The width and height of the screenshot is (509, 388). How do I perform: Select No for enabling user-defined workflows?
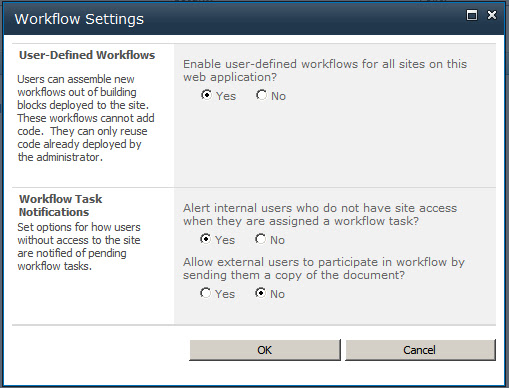pyautogui.click(x=261, y=95)
